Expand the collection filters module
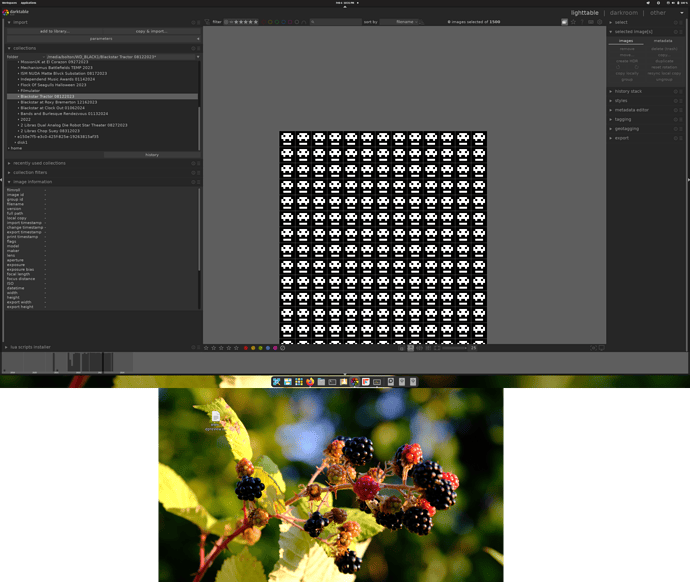 click(x=9, y=172)
